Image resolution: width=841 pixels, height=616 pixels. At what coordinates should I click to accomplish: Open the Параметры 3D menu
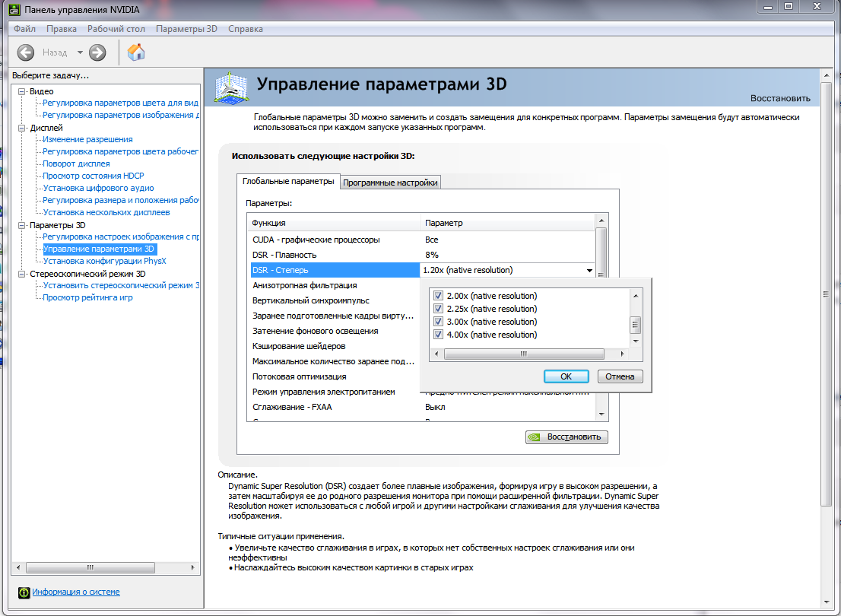tap(186, 29)
